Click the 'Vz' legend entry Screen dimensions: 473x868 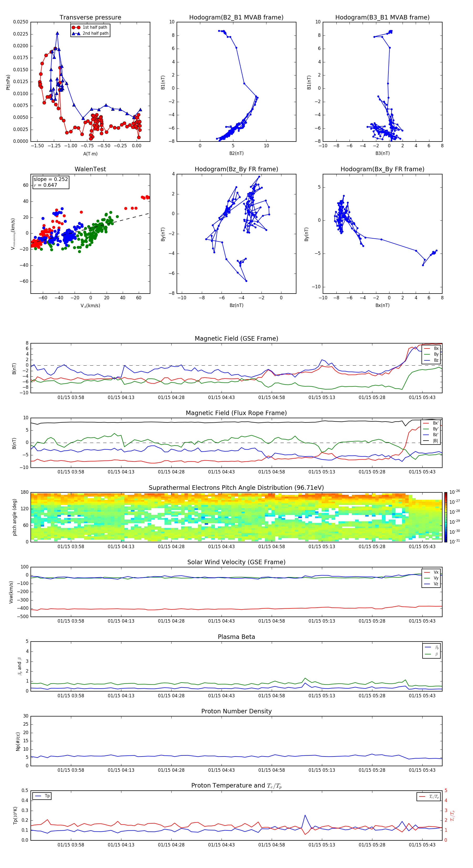click(431, 584)
